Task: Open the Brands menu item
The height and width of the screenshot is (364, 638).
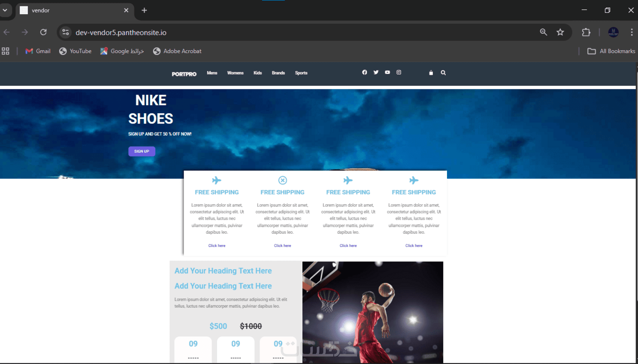Action: 278,73
